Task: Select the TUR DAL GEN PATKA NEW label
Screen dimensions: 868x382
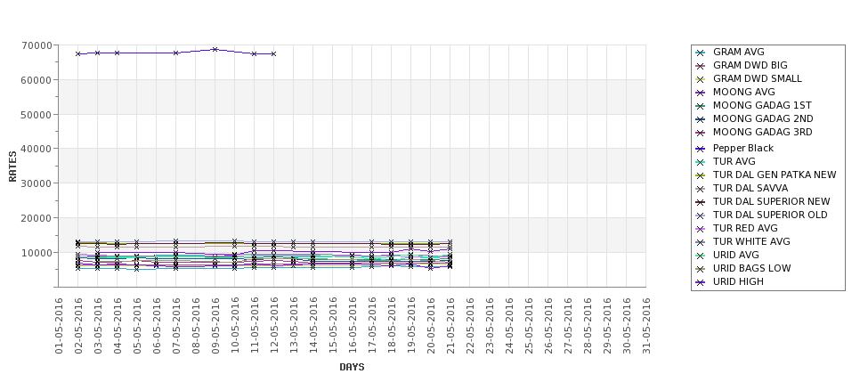Action: (x=775, y=175)
